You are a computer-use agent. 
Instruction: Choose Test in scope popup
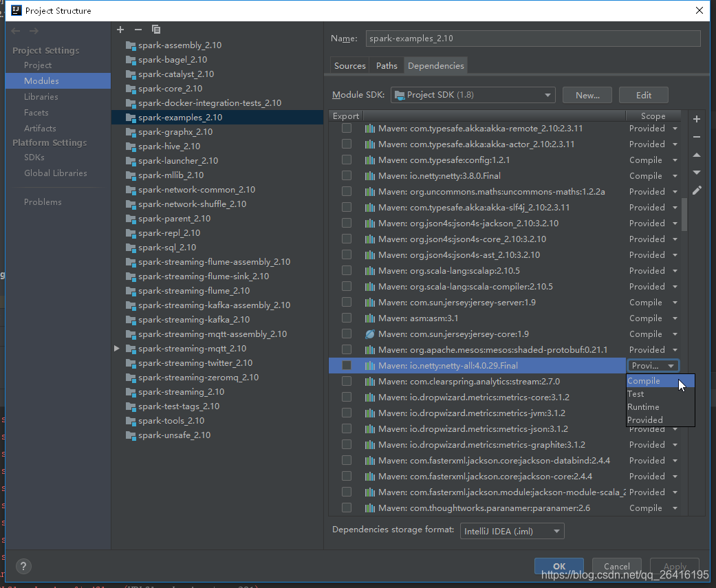[x=660, y=394]
